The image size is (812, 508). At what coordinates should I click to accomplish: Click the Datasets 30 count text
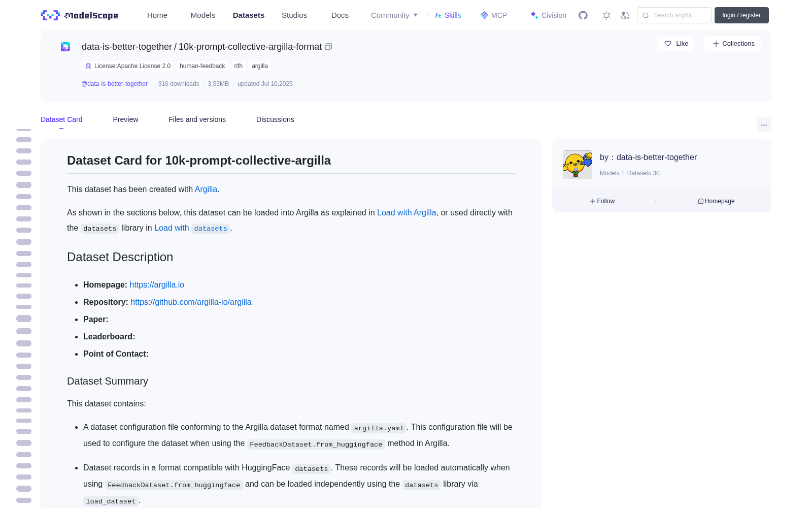click(x=644, y=173)
